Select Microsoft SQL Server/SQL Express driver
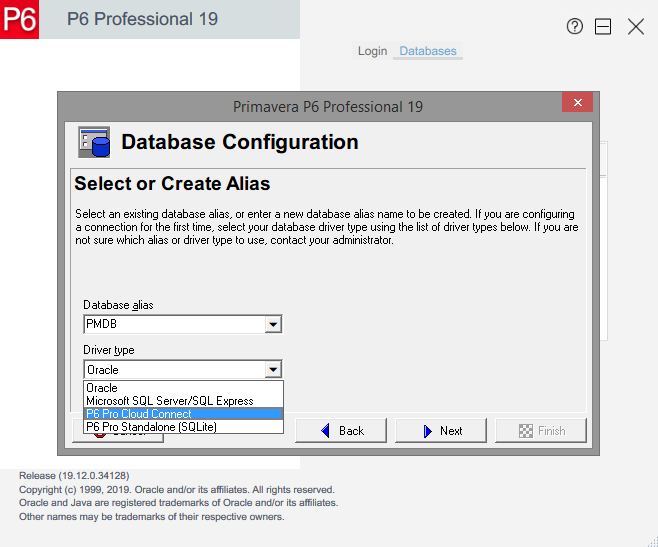 pos(183,401)
